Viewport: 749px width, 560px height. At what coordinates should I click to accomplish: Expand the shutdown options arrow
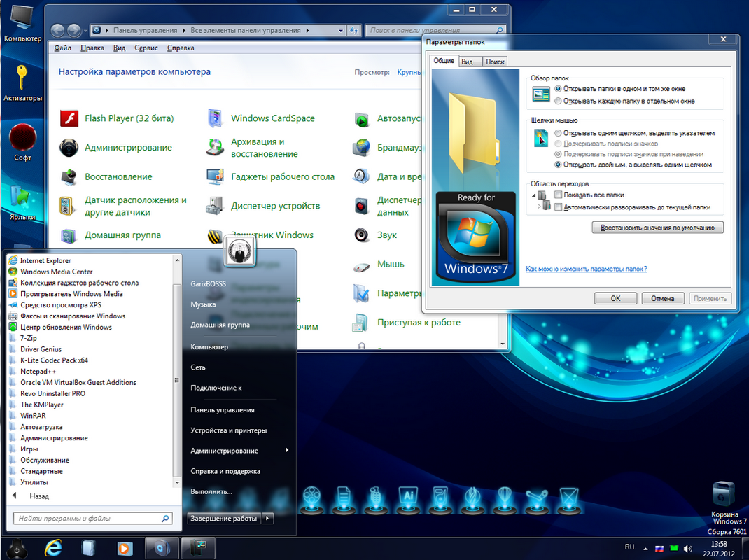click(269, 519)
